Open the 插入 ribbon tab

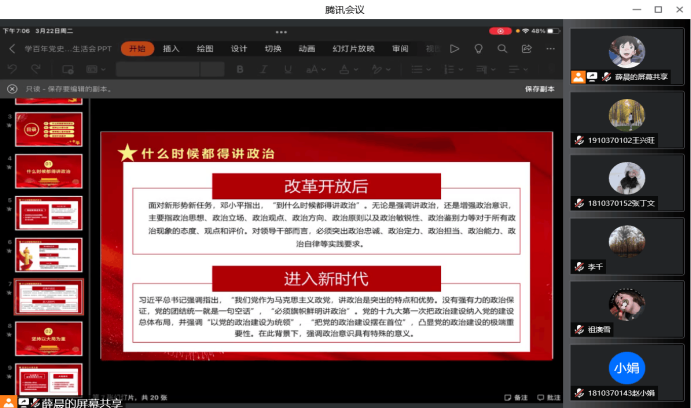(x=171, y=48)
